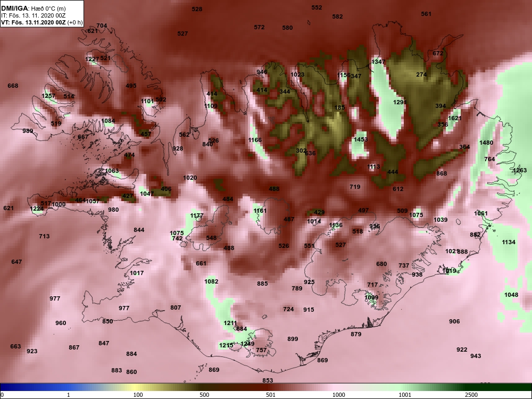Click the map value 1099

(371, 297)
